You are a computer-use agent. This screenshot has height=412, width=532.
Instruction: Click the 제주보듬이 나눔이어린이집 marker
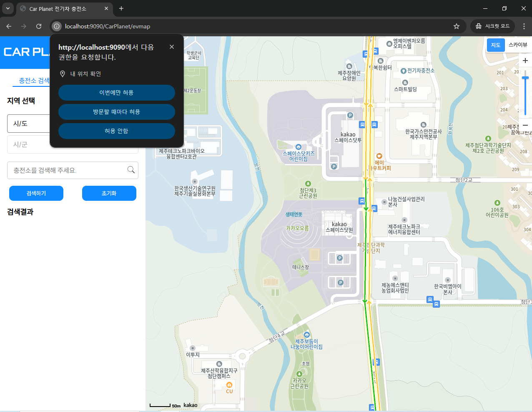(x=307, y=335)
